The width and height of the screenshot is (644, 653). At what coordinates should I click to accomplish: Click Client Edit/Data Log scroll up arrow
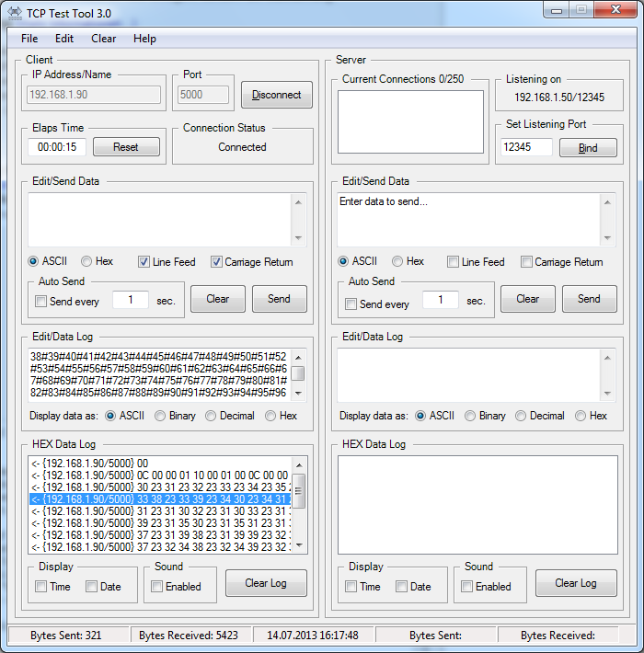(x=298, y=358)
